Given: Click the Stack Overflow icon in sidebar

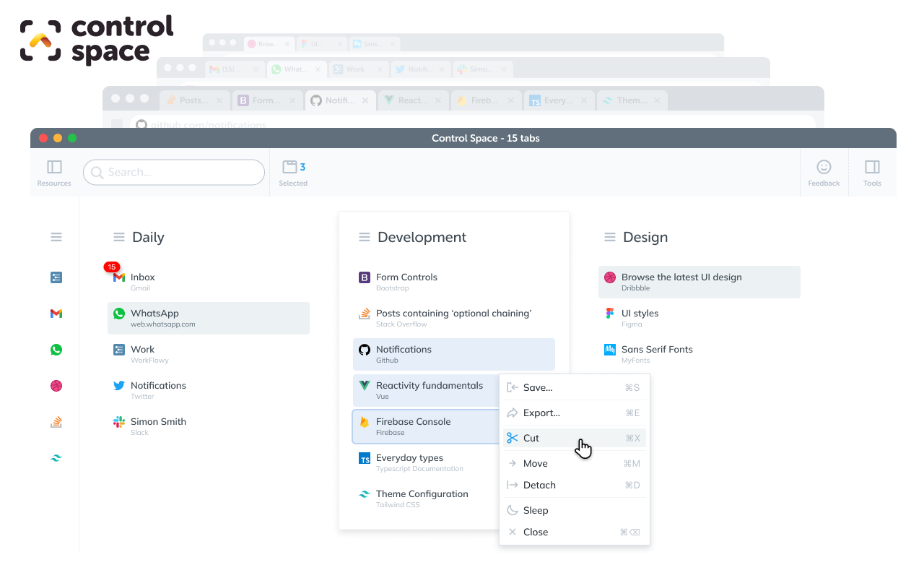Looking at the screenshot, I should tap(56, 422).
